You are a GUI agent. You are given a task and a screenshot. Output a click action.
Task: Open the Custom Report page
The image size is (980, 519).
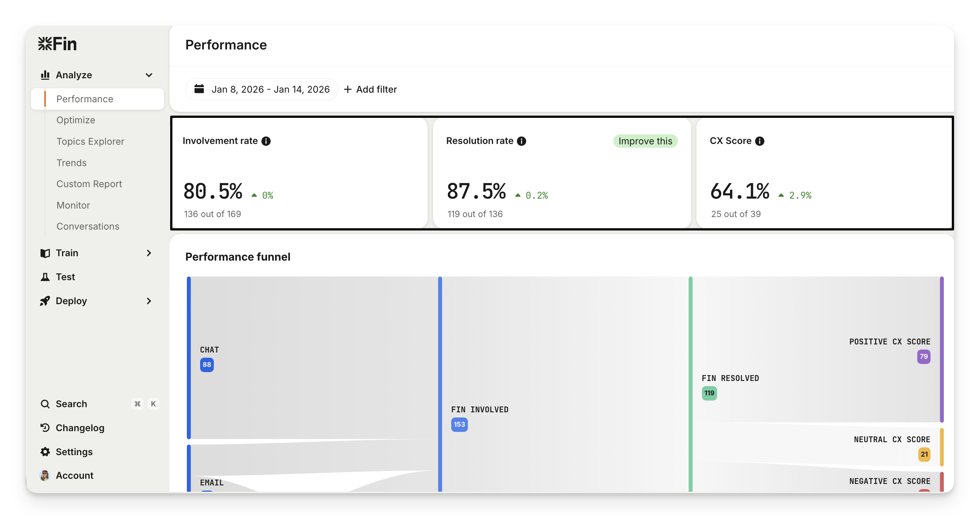(x=89, y=184)
